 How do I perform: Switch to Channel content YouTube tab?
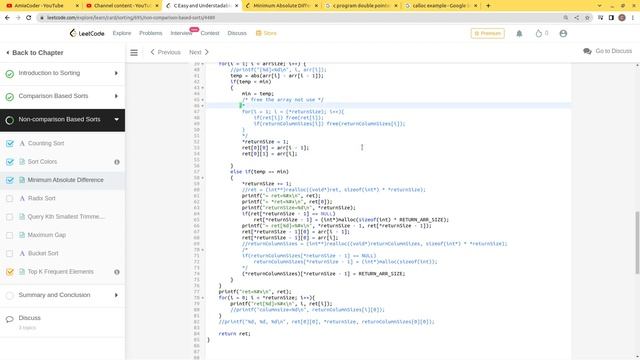121,6
